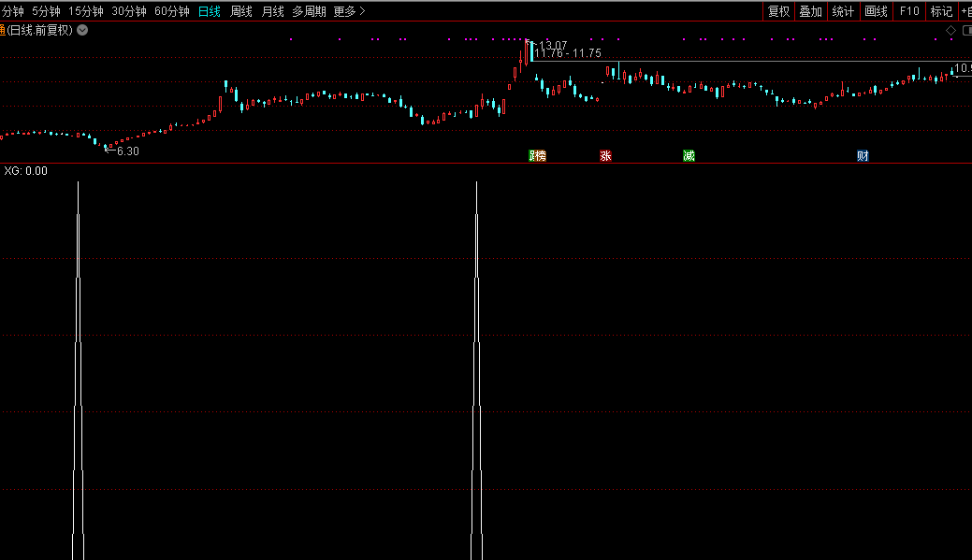Viewport: 972px width, 560px height.
Task: Click the blue 财 financial report marker
Action: 863,156
